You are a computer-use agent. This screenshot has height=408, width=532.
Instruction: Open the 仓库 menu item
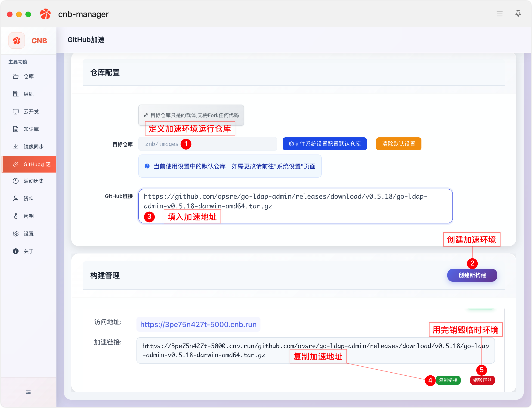[29, 77]
